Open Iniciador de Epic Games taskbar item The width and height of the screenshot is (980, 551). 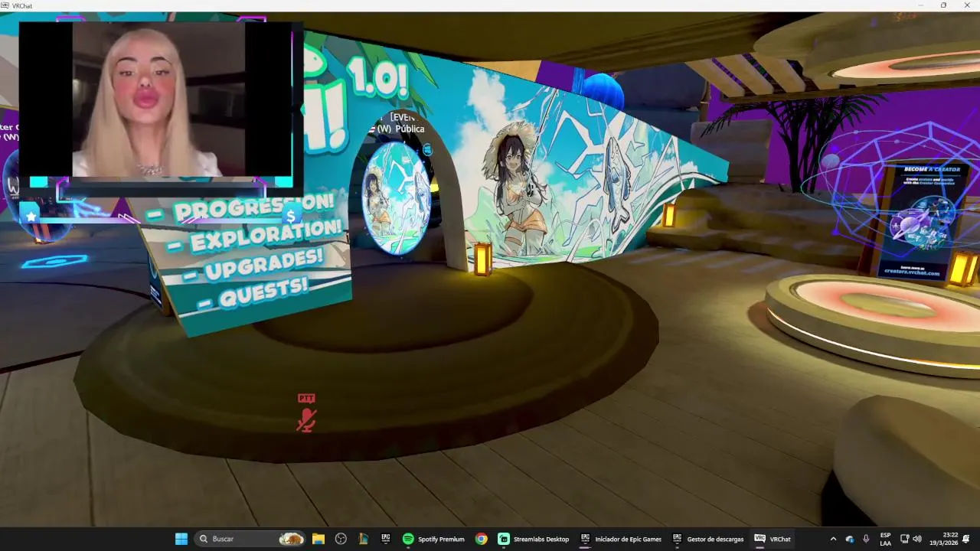click(620, 539)
